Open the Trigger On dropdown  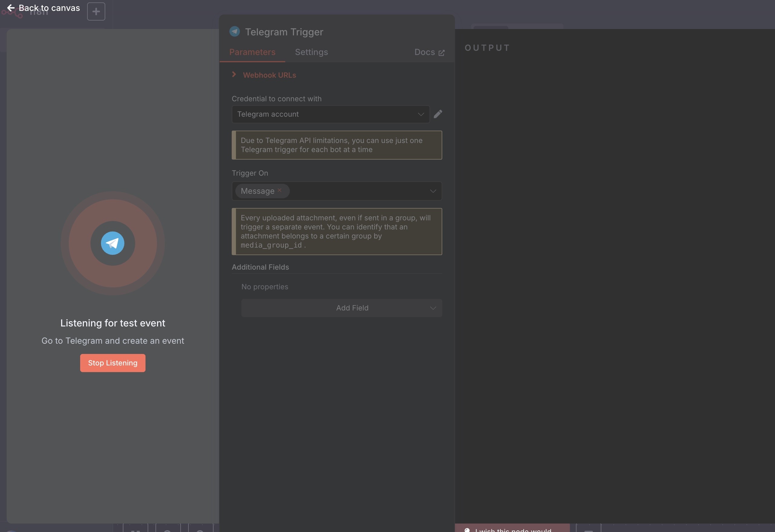(x=433, y=191)
